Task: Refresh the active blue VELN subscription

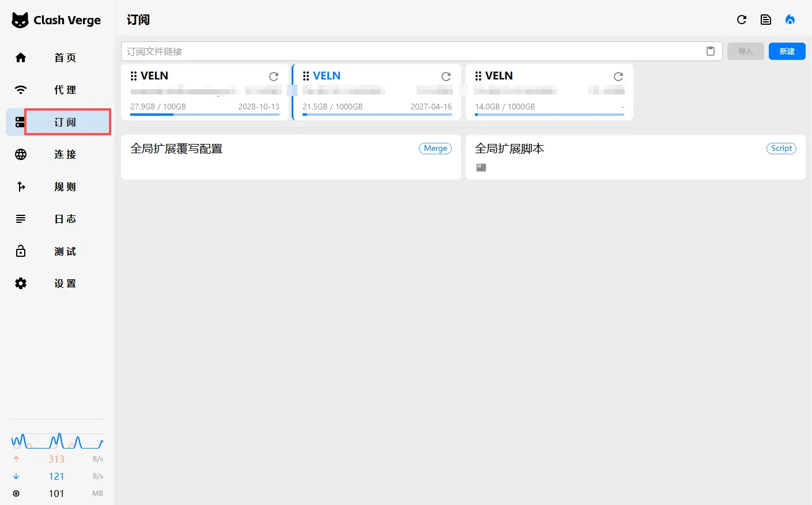Action: [x=446, y=77]
